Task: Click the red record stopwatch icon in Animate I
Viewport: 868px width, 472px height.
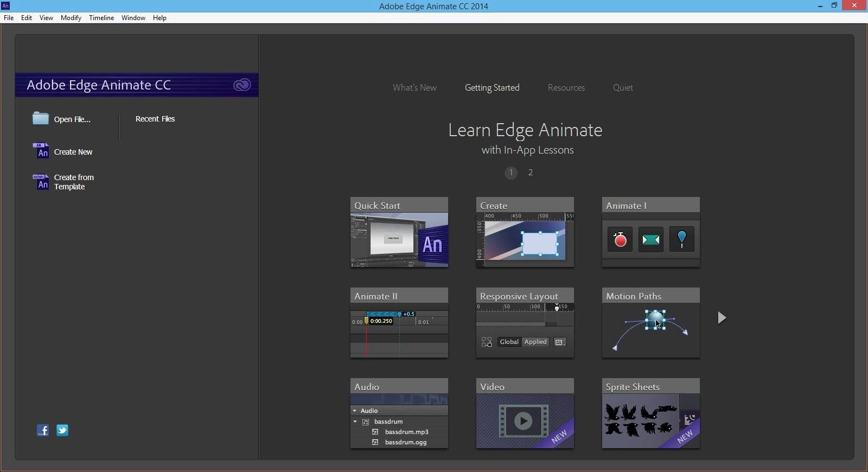Action: [620, 239]
